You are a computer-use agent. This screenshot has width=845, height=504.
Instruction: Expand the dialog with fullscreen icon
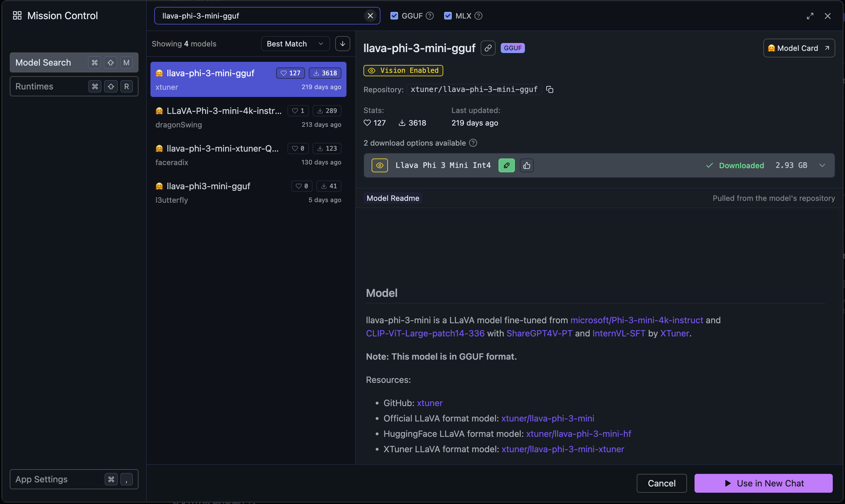810,16
